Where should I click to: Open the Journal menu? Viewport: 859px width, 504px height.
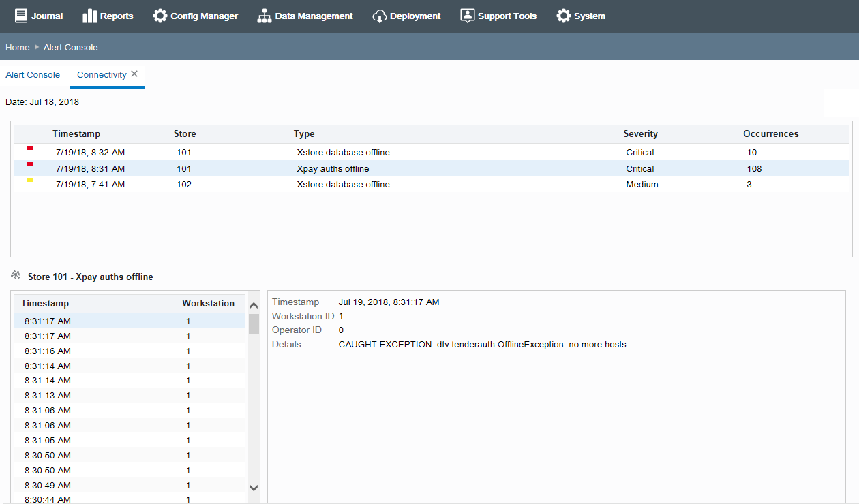pyautogui.click(x=39, y=16)
